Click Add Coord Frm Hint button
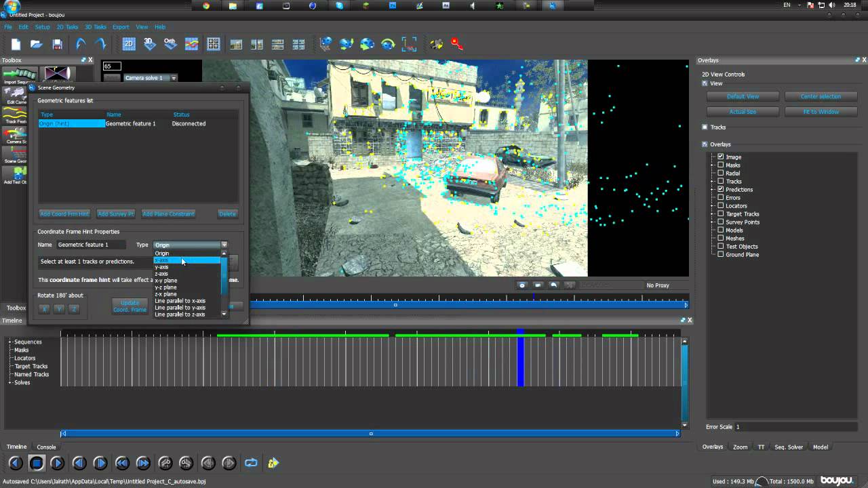This screenshot has width=868, height=488. [x=64, y=213]
